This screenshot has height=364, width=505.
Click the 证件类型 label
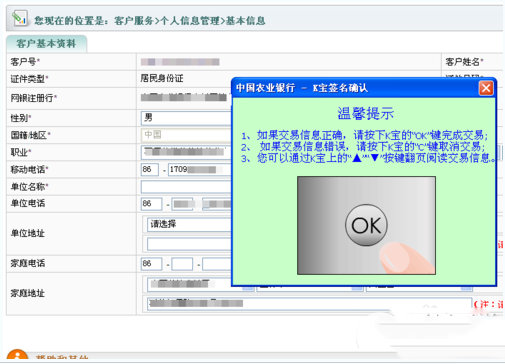click(x=29, y=79)
